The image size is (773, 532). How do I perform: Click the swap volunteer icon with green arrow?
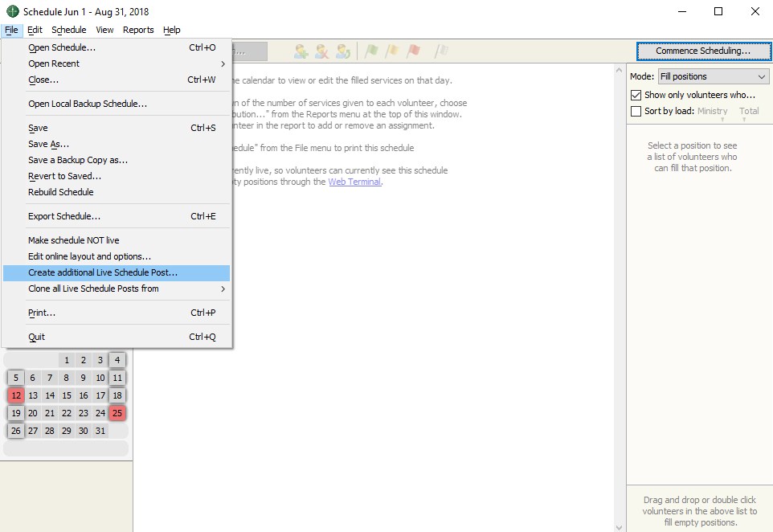[343, 51]
